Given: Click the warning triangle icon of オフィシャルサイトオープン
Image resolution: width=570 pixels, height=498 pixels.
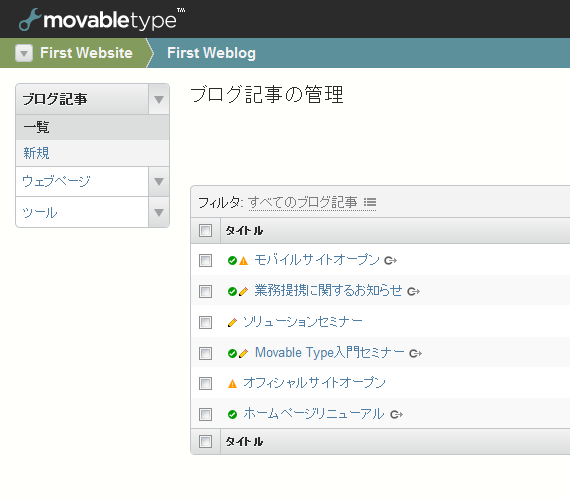Looking at the screenshot, I should click(232, 383).
